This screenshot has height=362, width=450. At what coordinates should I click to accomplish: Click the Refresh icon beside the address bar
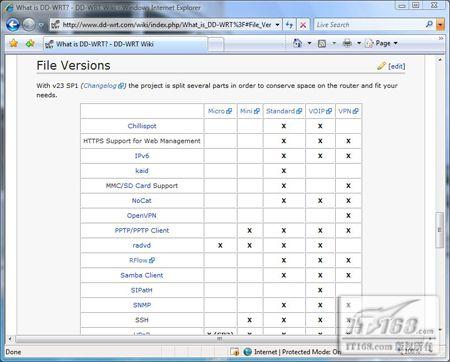pos(290,25)
